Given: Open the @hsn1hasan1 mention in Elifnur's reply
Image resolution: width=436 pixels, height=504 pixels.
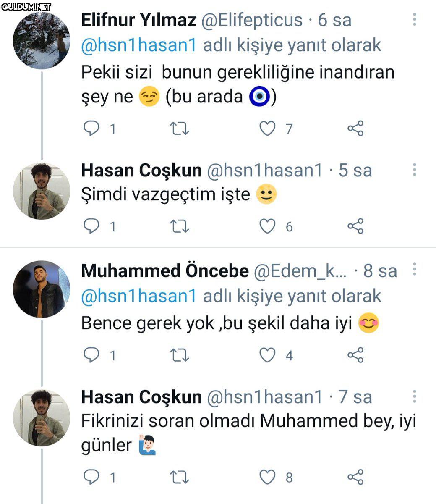Looking at the screenshot, I should tap(138, 45).
